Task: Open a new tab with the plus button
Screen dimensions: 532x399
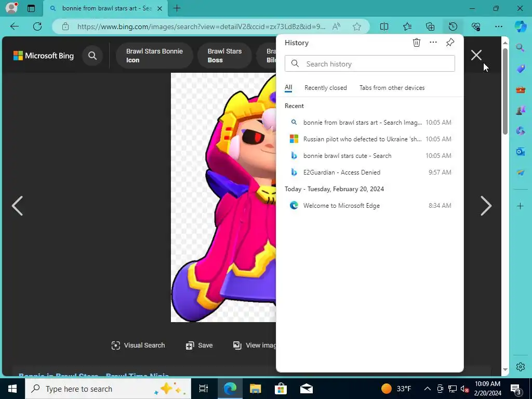Action: coord(177,8)
